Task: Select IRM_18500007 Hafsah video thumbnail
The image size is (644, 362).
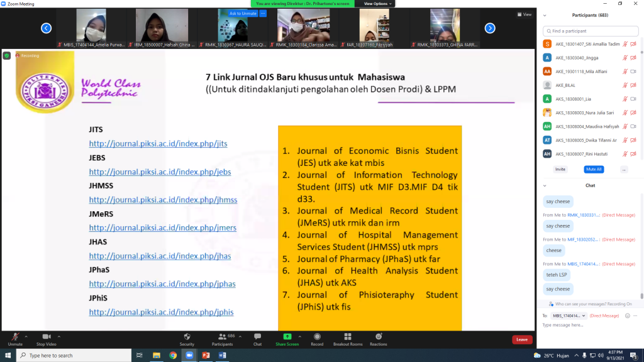Action: (162, 28)
